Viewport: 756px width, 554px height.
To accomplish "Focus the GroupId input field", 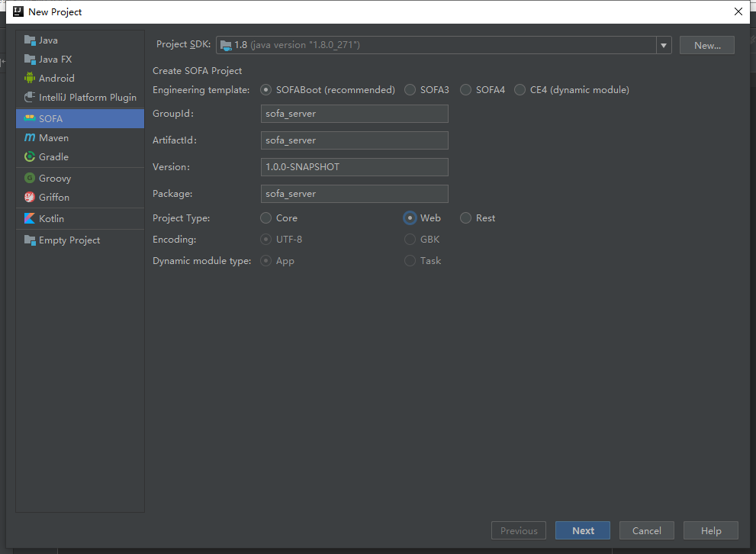I will coord(355,114).
